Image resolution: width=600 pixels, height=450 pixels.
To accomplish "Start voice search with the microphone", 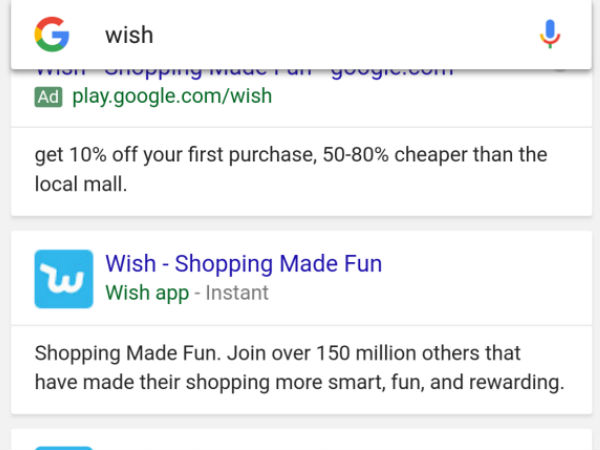I will pyautogui.click(x=549, y=34).
